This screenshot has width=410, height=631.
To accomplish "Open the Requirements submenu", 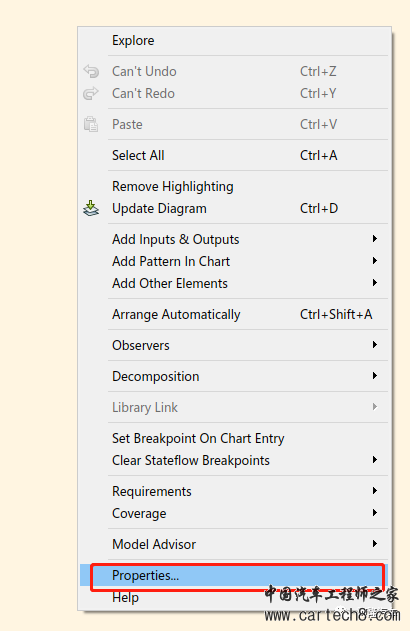I will (x=234, y=491).
